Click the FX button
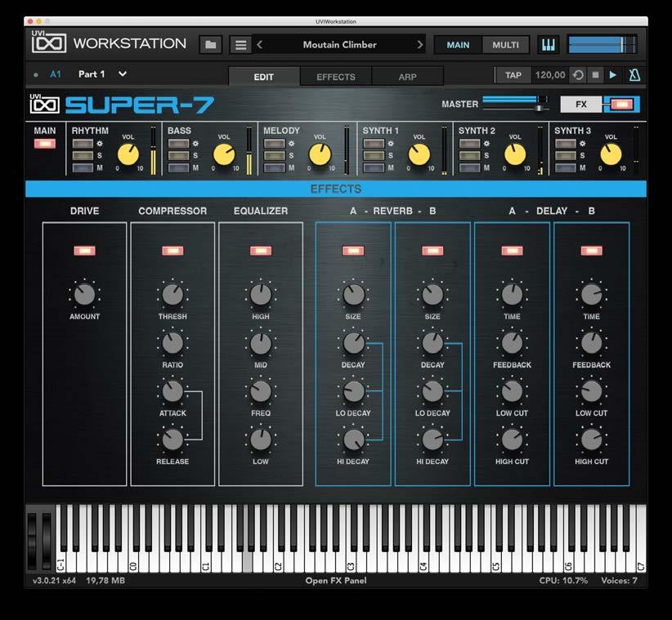This screenshot has width=672, height=620. tap(581, 104)
